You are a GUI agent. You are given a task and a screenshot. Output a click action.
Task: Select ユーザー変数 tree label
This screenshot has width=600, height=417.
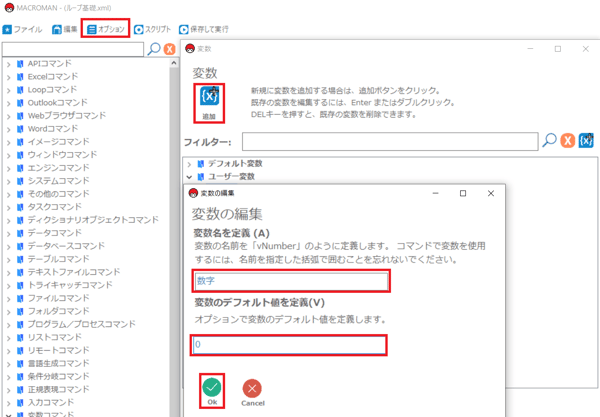click(x=232, y=177)
